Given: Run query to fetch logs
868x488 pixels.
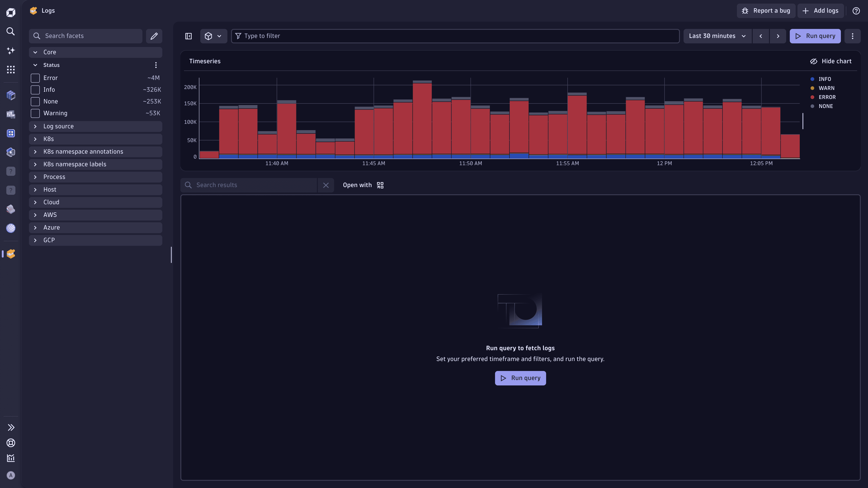Looking at the screenshot, I should [x=520, y=378].
